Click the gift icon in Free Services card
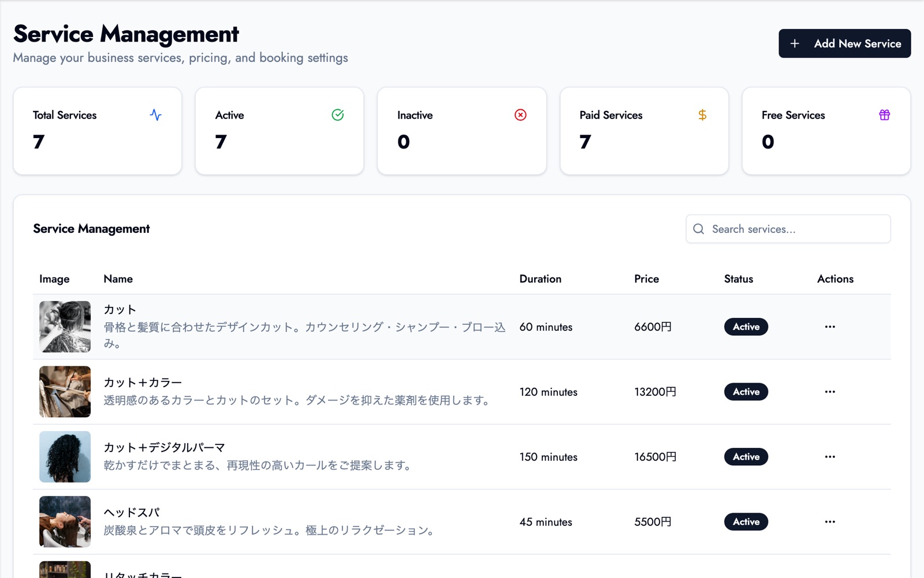The width and height of the screenshot is (924, 578). (884, 114)
